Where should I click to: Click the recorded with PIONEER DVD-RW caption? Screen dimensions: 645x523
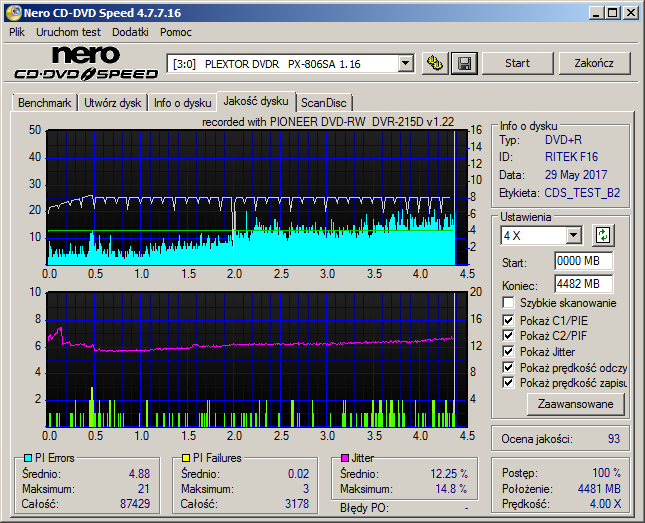click(x=328, y=122)
